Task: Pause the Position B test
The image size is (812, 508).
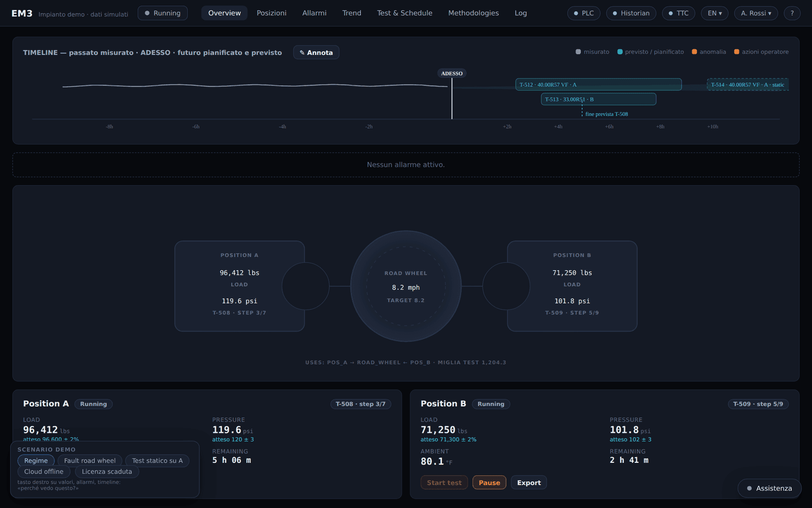Action: click(x=489, y=483)
